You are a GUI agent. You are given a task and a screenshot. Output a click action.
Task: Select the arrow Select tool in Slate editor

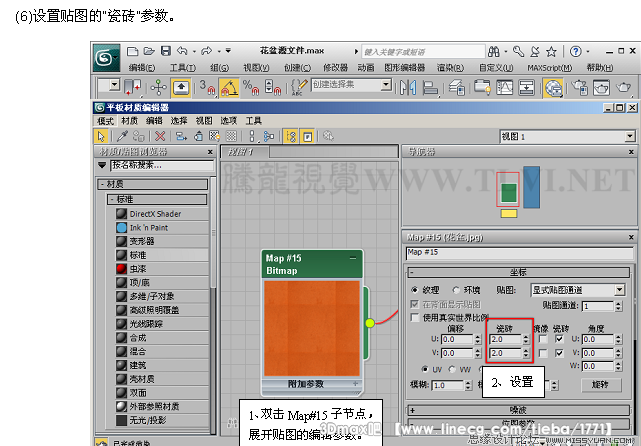click(x=101, y=136)
